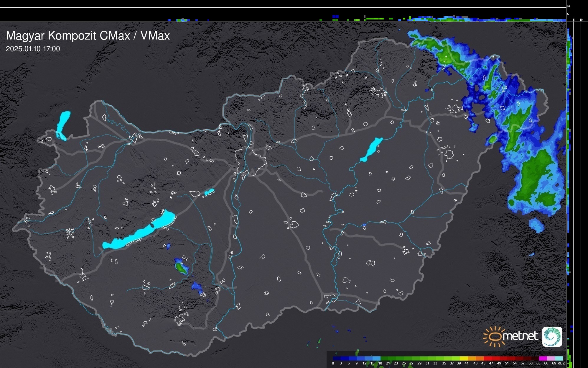Select the bright red 45 dBZ swatch

pyautogui.click(x=487, y=359)
